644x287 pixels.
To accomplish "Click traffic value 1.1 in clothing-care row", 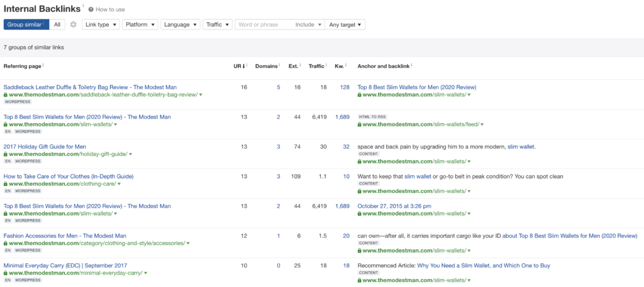I will point(323,176).
